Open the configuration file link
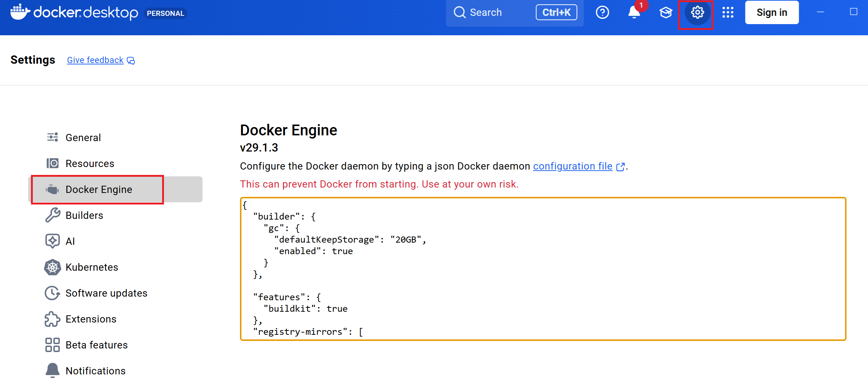Screen dimensions: 868x392 click(572, 166)
